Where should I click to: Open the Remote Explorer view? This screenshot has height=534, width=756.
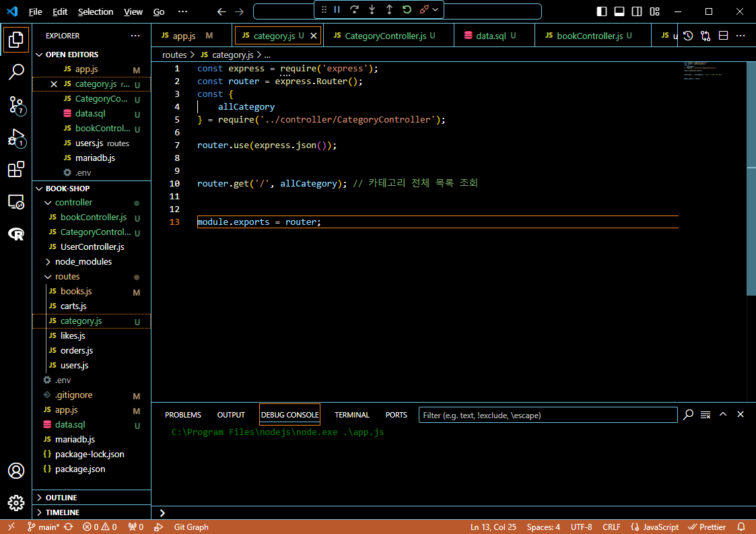(16, 201)
